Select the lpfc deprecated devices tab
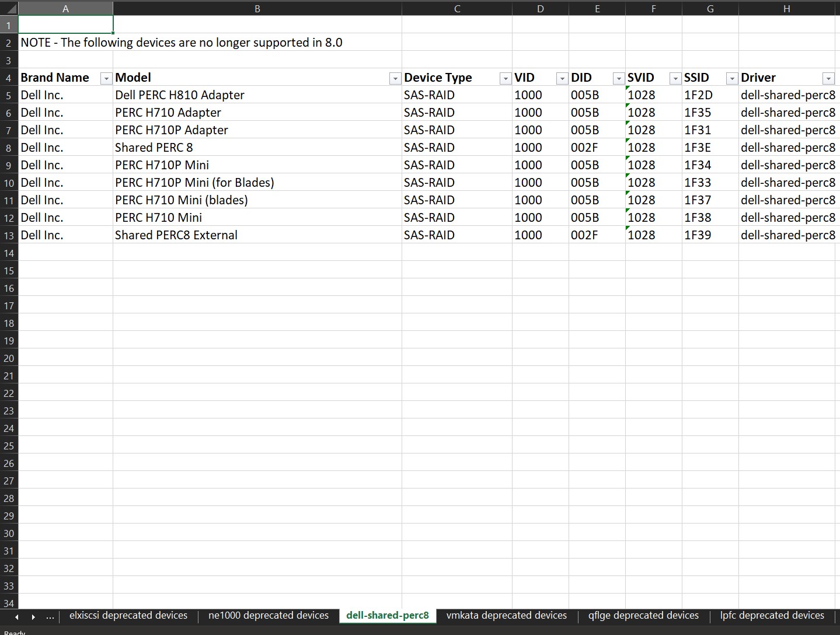The height and width of the screenshot is (635, 840). point(772,615)
